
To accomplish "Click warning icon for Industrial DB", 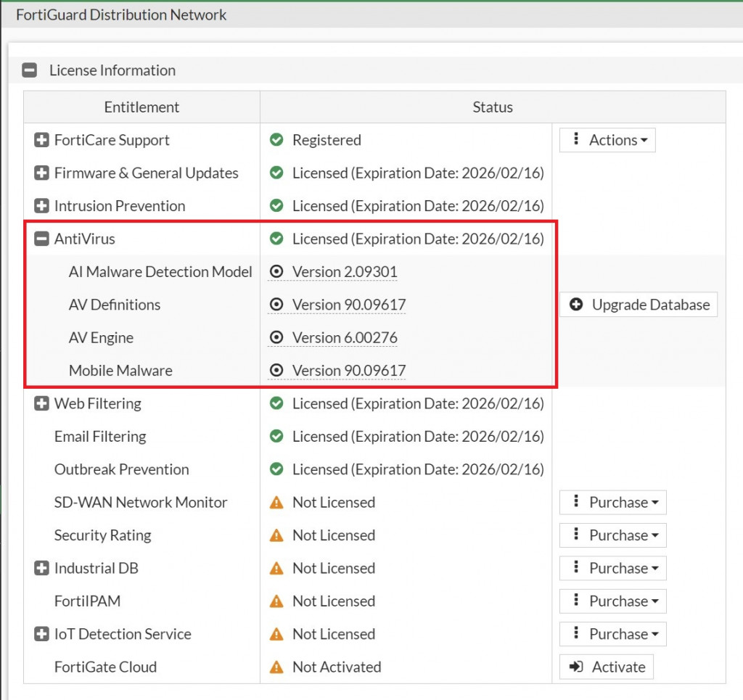I will tap(276, 568).
